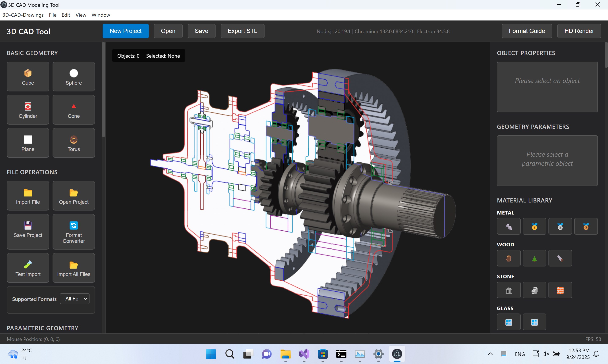608x364 pixels.
Task: Select the Cylinder primitive
Action: [28, 110]
